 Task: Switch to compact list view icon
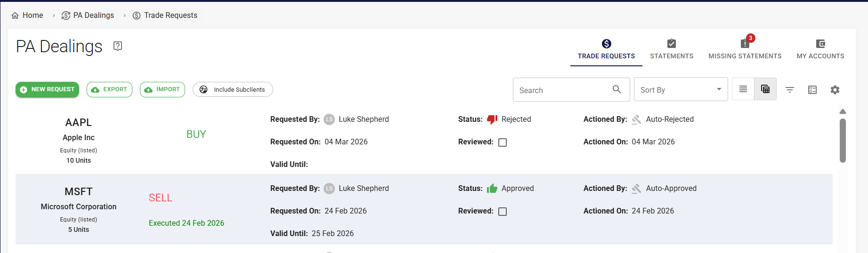[x=743, y=89]
